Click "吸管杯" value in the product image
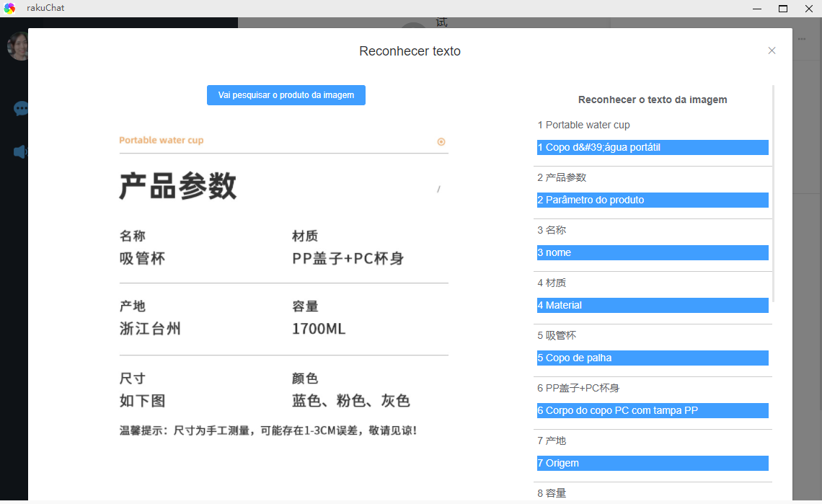The height and width of the screenshot is (504, 822). pyautogui.click(x=142, y=259)
